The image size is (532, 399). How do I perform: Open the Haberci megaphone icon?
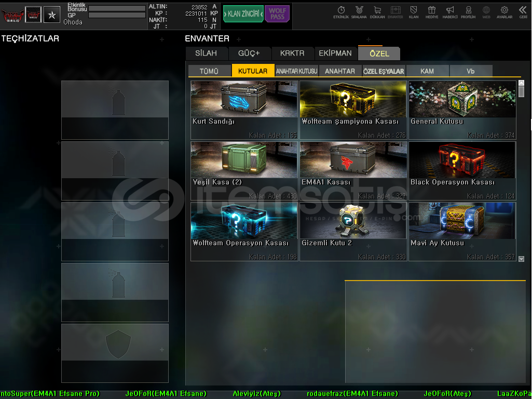click(450, 12)
